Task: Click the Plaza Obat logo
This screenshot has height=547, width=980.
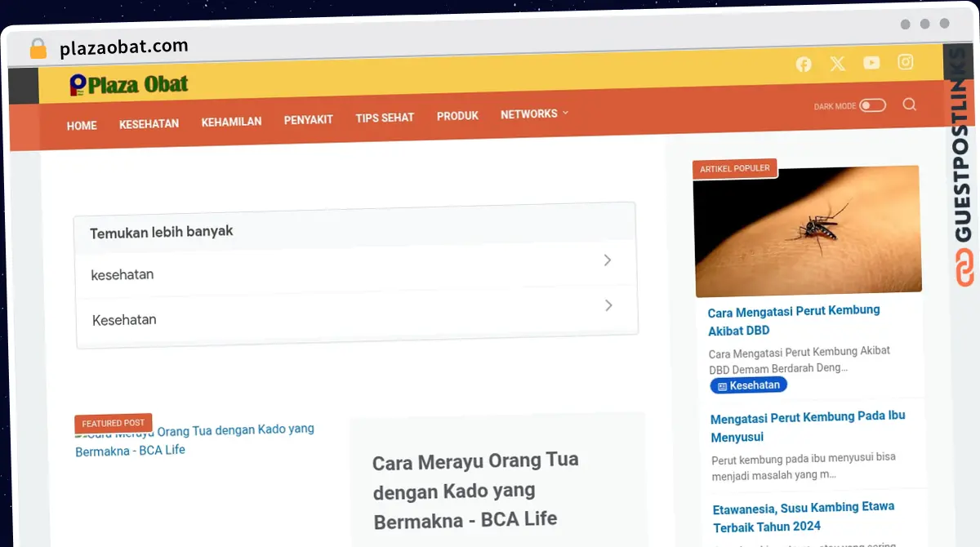Action: 129,84
